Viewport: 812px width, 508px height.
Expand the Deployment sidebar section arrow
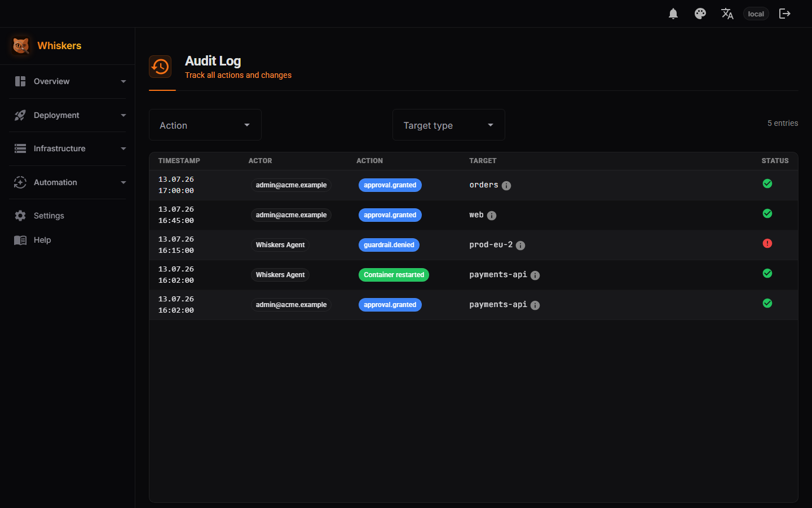coord(123,115)
